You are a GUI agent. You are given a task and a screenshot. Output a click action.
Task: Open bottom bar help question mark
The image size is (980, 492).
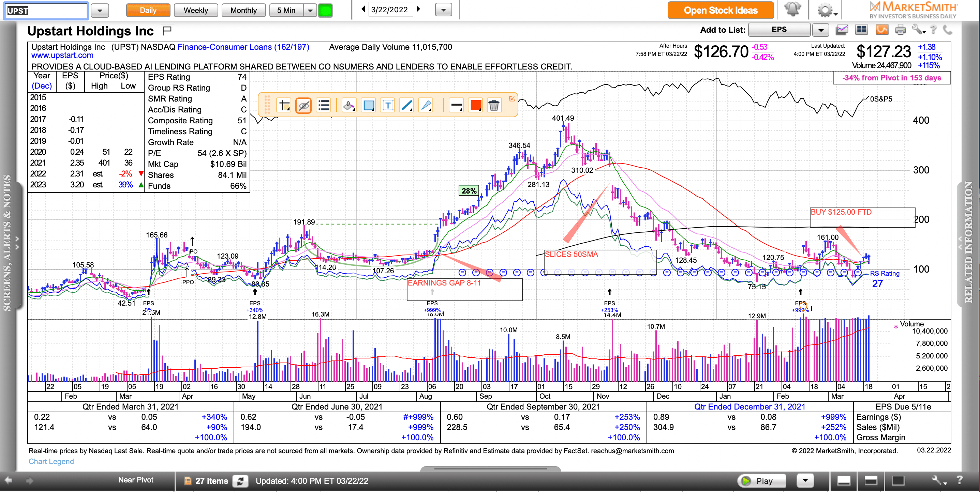[960, 480]
